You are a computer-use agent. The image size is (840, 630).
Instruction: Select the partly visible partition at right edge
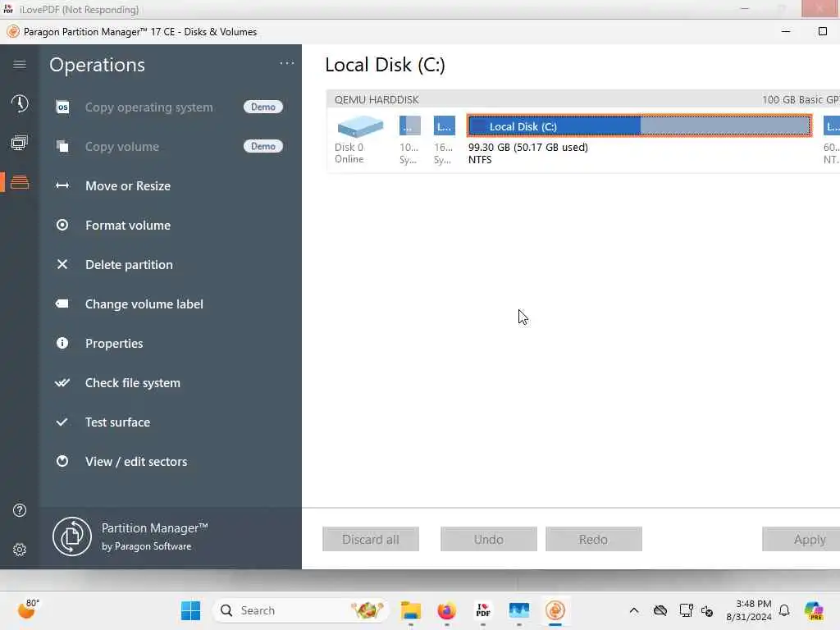(832, 126)
